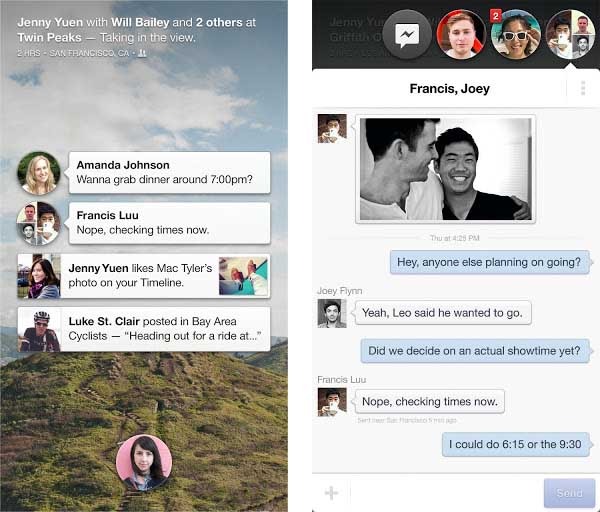Screen dimensions: 600x512
Task: Open Amanda Johnson's dinner message notification
Action: tap(168, 173)
